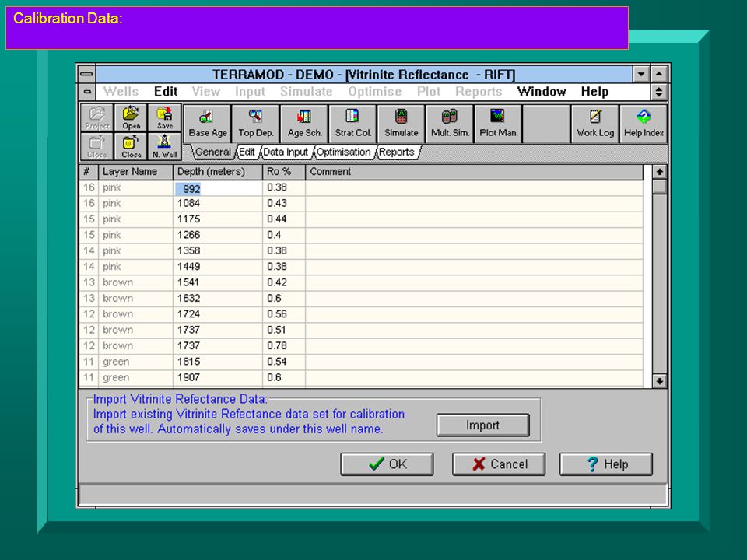Click the depth cell 1449

pos(218,267)
